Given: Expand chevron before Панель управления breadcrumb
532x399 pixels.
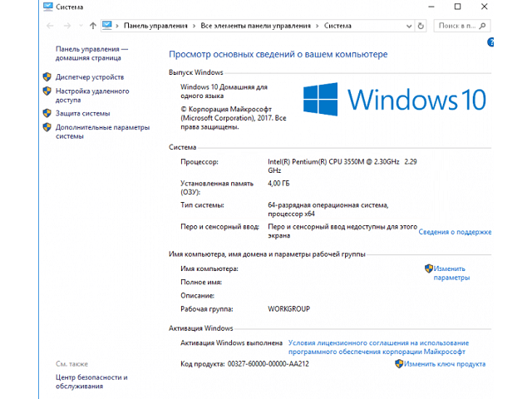Looking at the screenshot, I should click(x=117, y=26).
